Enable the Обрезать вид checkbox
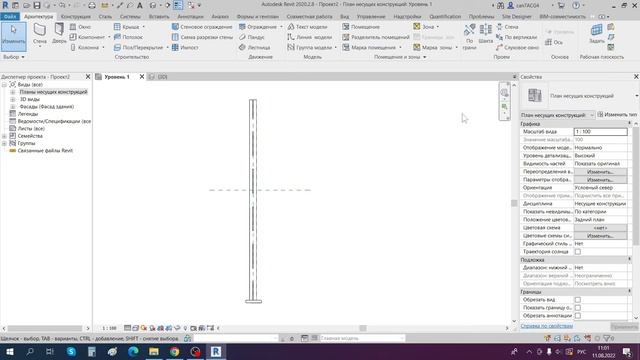 (x=578, y=300)
